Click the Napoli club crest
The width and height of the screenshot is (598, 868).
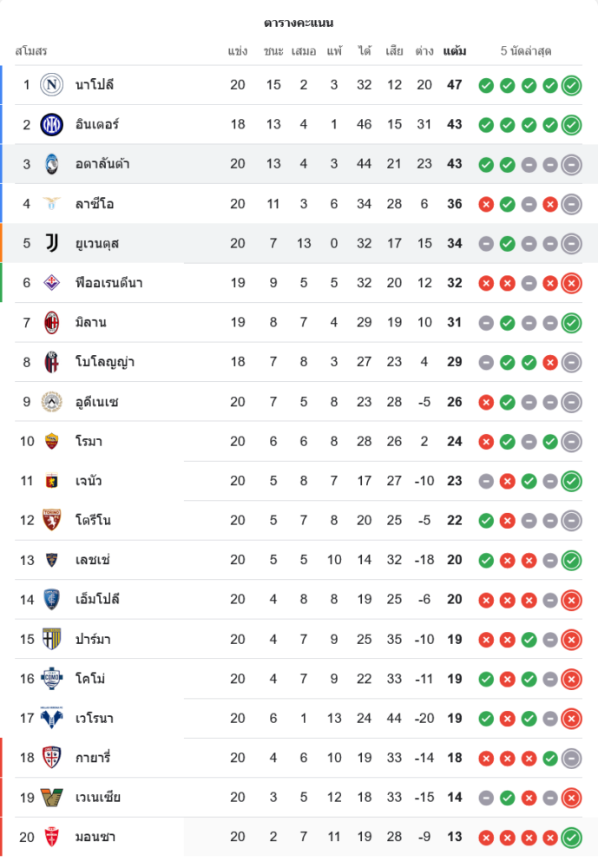52,85
